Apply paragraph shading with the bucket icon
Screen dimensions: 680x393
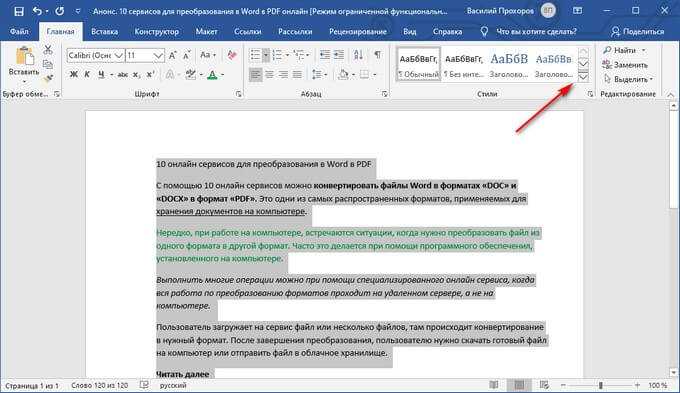pyautogui.click(x=343, y=75)
